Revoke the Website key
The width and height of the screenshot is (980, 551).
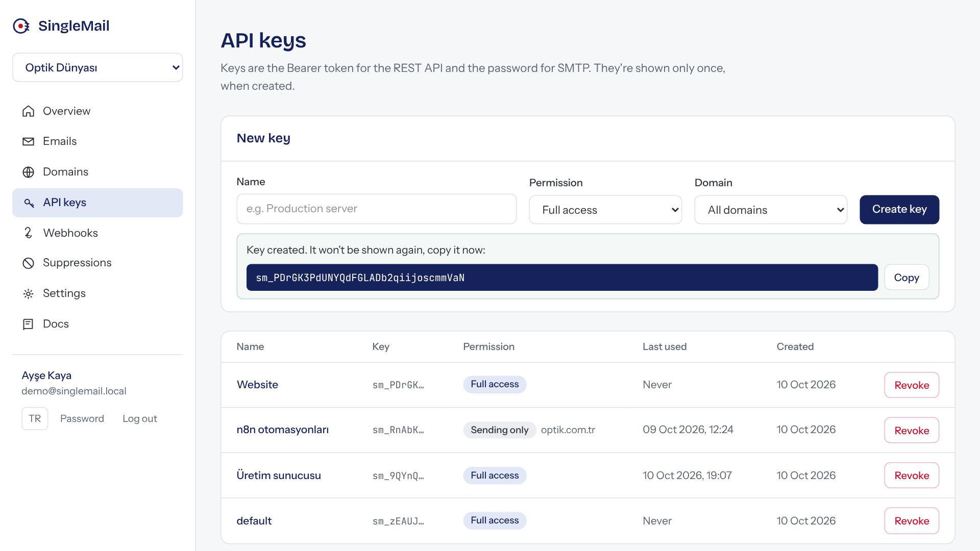pyautogui.click(x=912, y=385)
